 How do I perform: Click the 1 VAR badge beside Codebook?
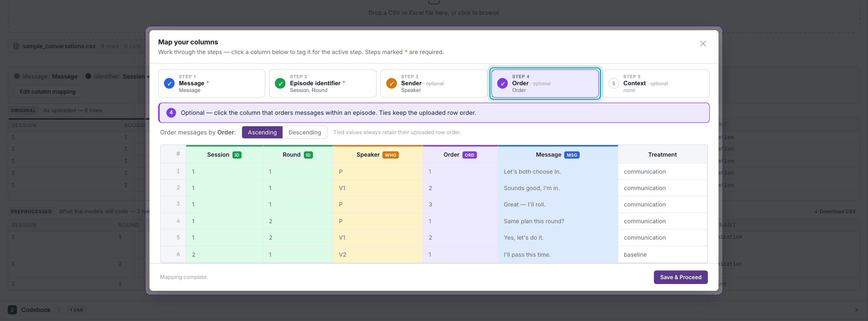coord(77,310)
